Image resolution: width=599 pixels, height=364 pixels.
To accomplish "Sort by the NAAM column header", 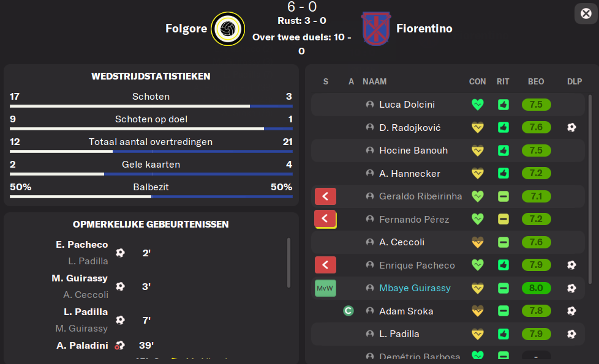I will click(374, 81).
